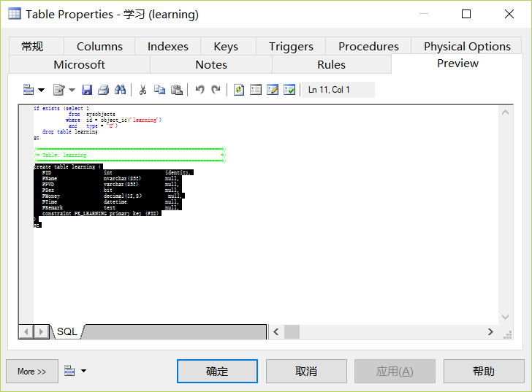Screen dimensions: 532x392
Task: Open Find with binoculars icon
Action: tap(120, 90)
